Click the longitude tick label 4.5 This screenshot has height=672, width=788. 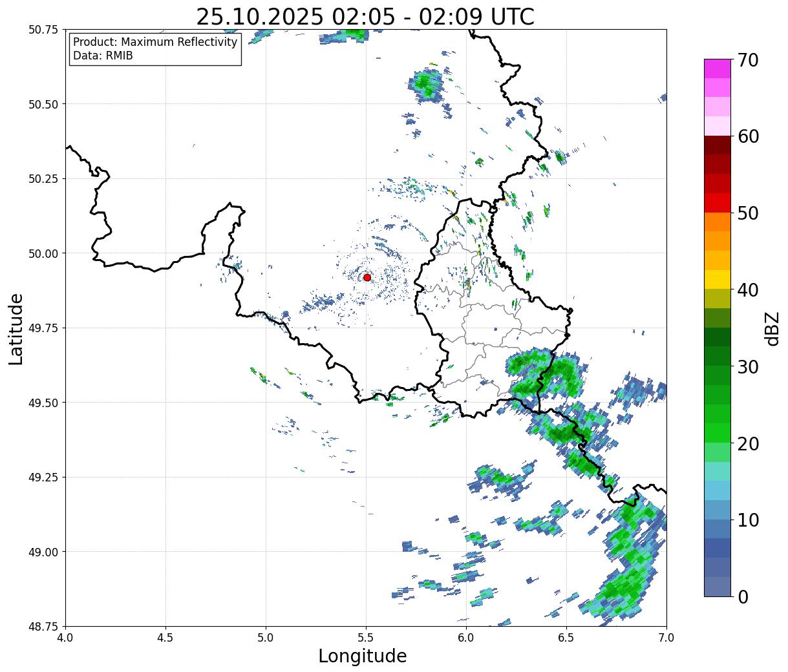[x=165, y=637]
